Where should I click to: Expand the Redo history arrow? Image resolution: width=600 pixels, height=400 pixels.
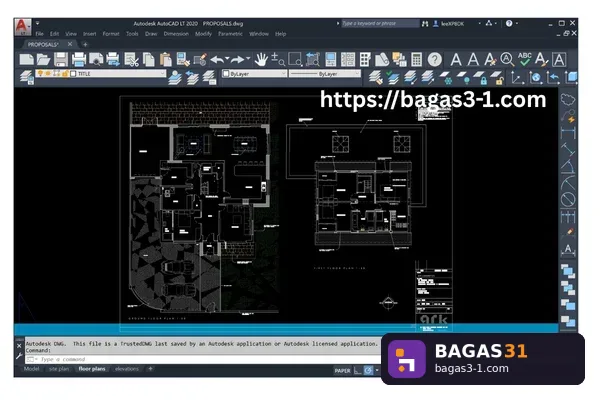coord(248,59)
